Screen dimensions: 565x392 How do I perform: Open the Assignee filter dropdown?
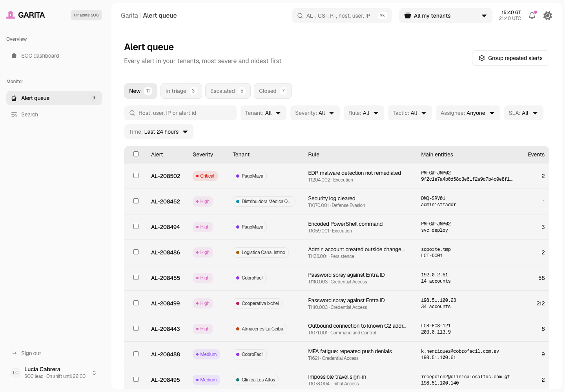point(468,113)
